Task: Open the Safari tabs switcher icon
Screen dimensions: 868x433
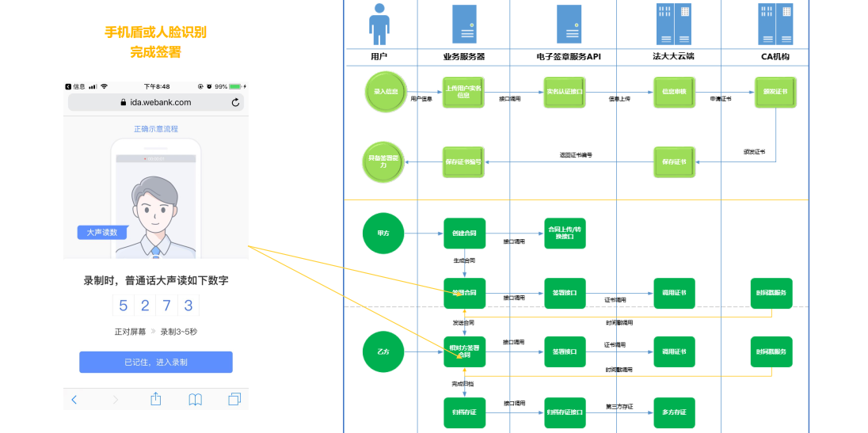Action: [x=234, y=400]
